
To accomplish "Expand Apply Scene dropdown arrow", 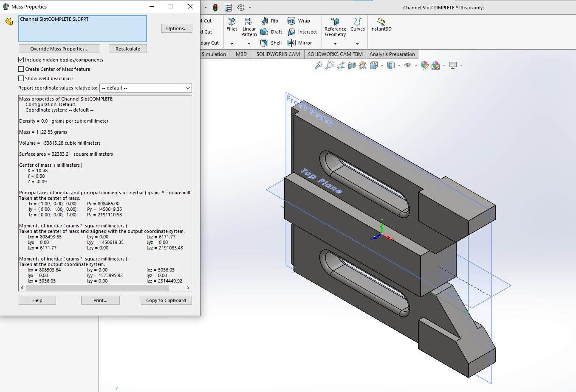I will pos(444,66).
